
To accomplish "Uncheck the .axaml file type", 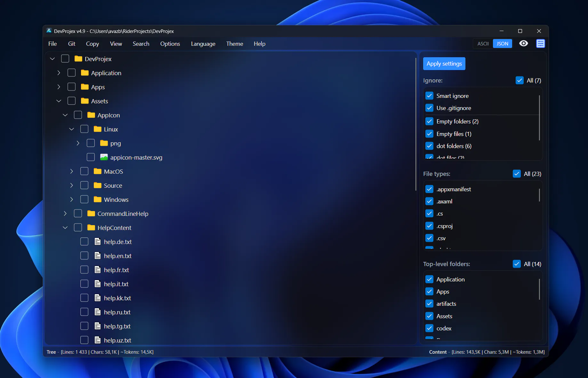I will coord(429,201).
